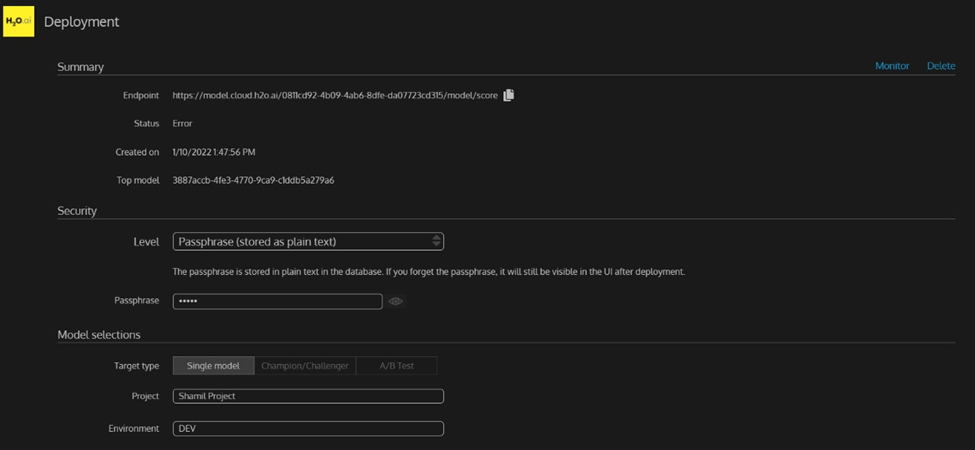Open the security Level dropdown
Image resolution: width=975 pixels, height=450 pixels.
[308, 241]
